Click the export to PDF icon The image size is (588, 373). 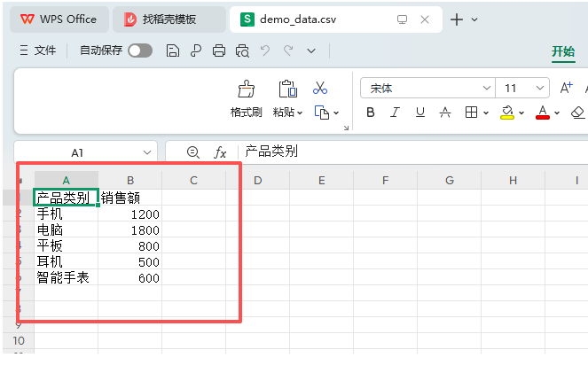(x=196, y=51)
